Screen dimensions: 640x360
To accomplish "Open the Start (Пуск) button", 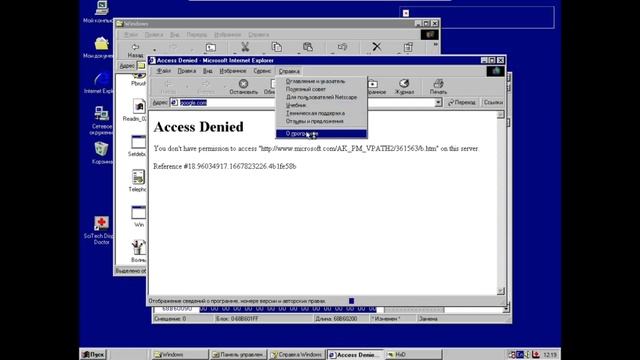I will pos(93,354).
